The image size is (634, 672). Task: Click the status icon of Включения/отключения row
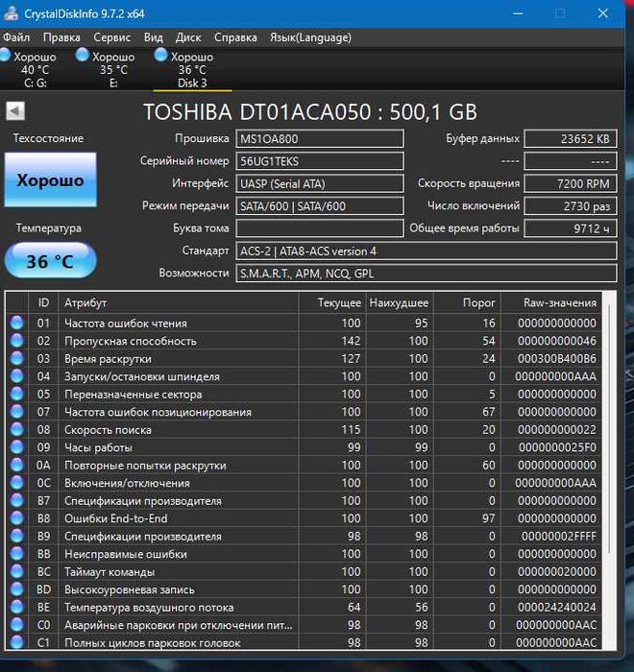point(16,483)
